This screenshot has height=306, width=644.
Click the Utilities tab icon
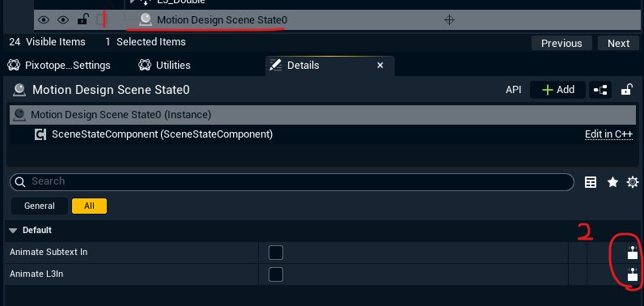[x=145, y=66]
